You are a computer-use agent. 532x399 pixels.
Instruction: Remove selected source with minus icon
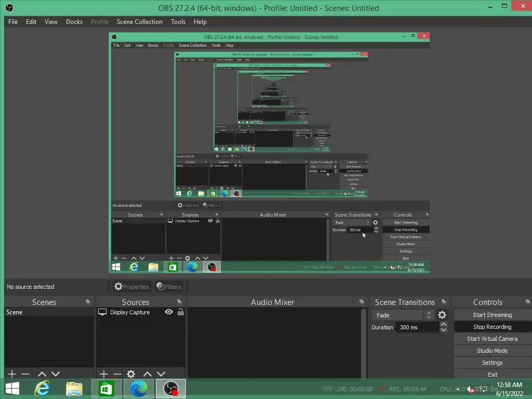(x=117, y=374)
